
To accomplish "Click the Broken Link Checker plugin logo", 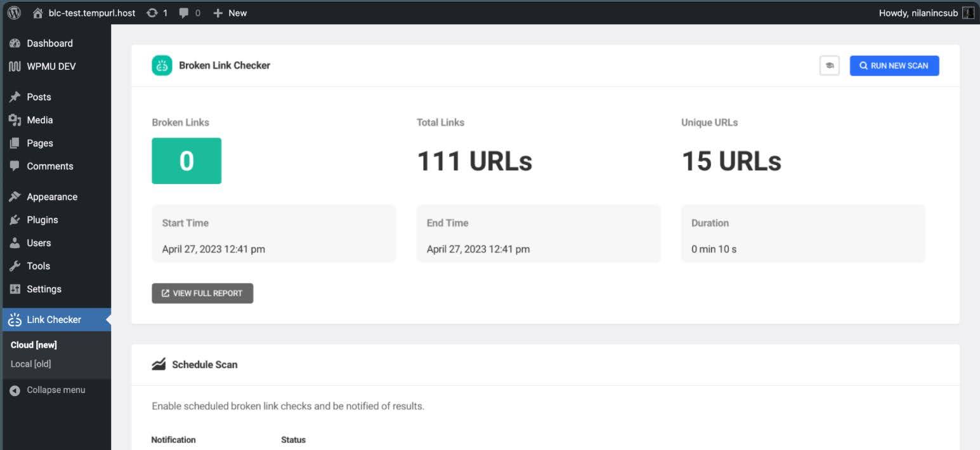I will (x=161, y=65).
